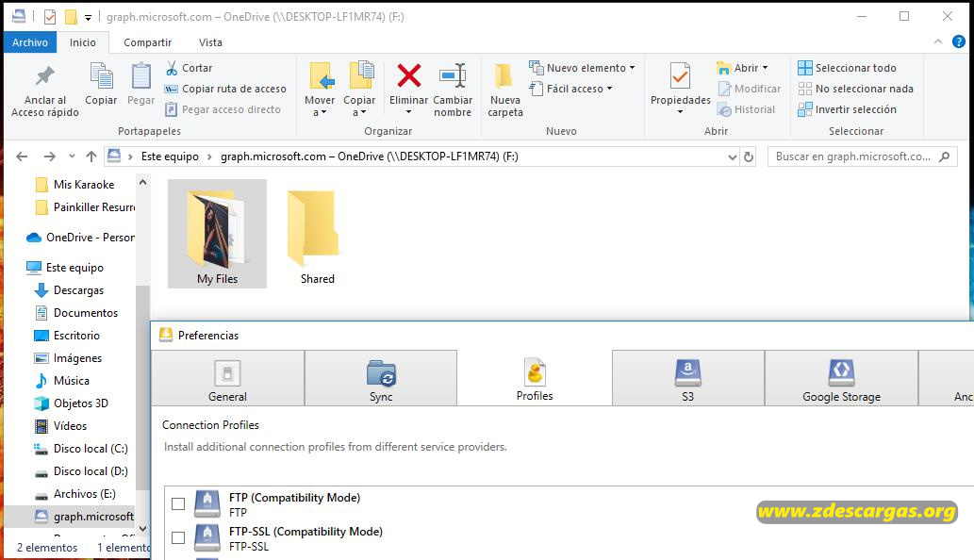974x560 pixels.
Task: Click Invertir selección
Action: point(848,109)
